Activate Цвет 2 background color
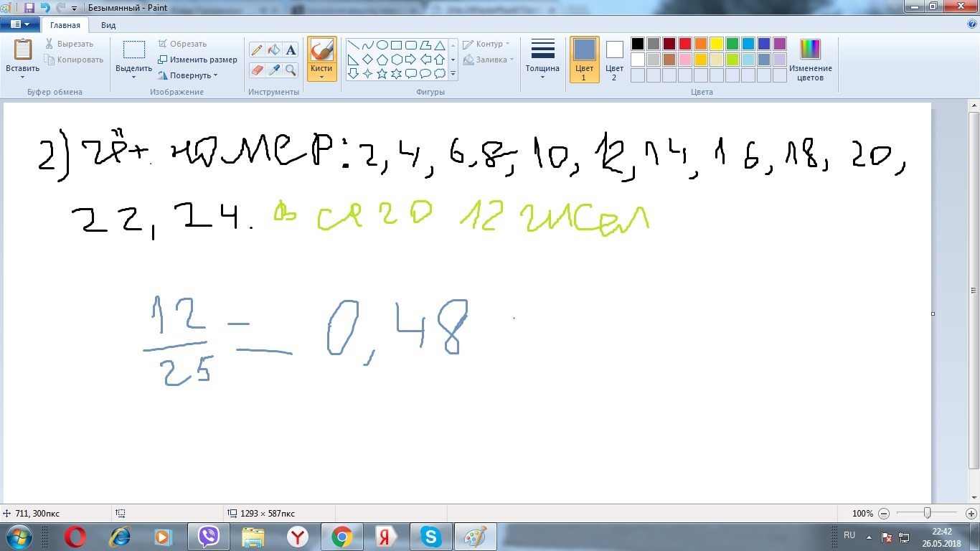 click(615, 60)
